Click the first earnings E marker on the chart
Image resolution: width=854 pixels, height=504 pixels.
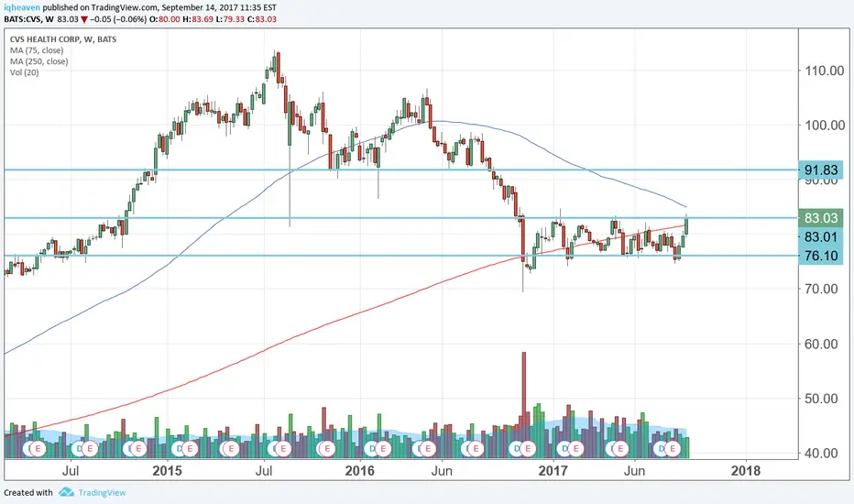[38, 449]
